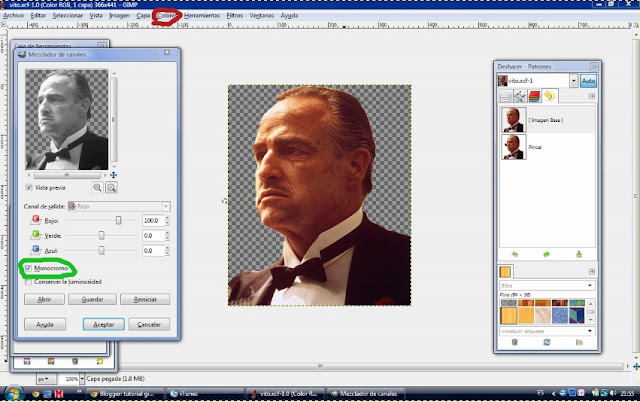Switch to iTunes in the taskbar

tap(205, 394)
